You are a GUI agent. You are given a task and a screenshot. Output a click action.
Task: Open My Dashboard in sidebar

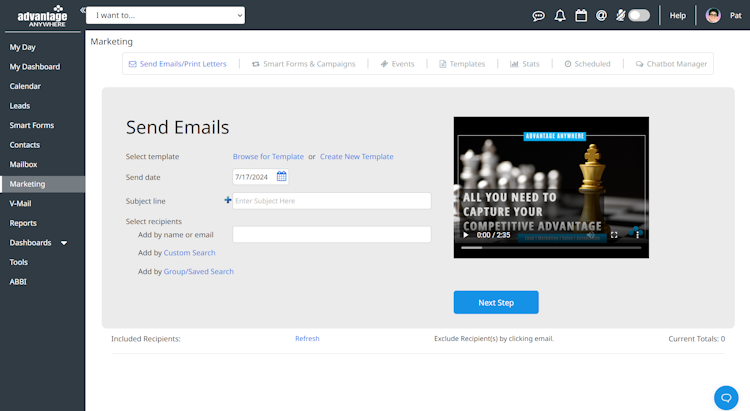(x=35, y=67)
